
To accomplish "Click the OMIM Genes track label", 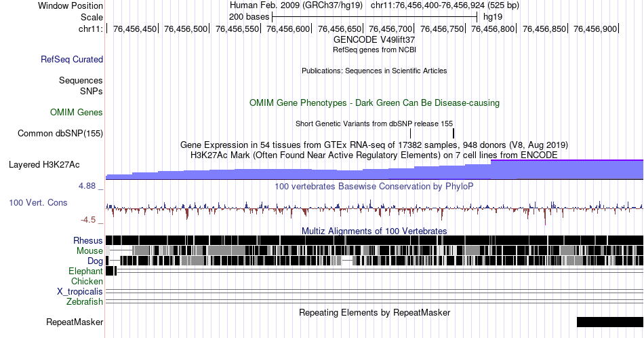I will click(x=77, y=112).
